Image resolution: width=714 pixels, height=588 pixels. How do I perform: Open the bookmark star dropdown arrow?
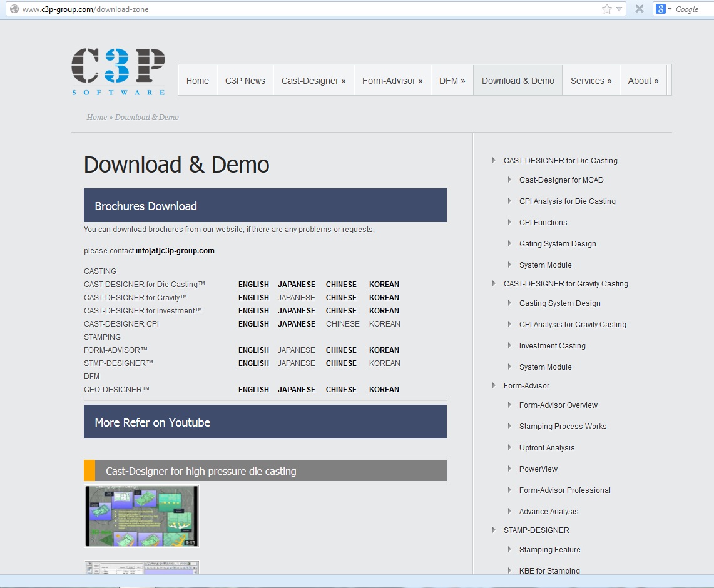click(x=619, y=9)
